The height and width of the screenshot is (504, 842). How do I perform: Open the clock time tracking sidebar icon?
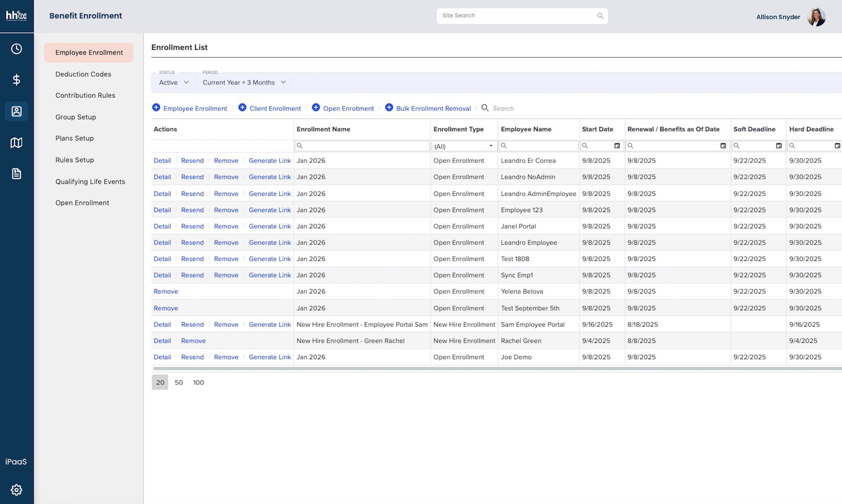point(16,49)
